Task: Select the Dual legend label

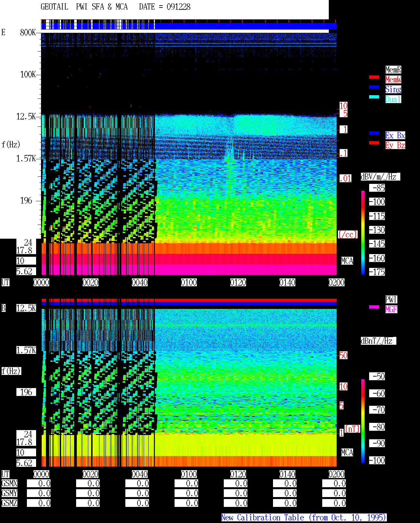Action: click(x=393, y=99)
